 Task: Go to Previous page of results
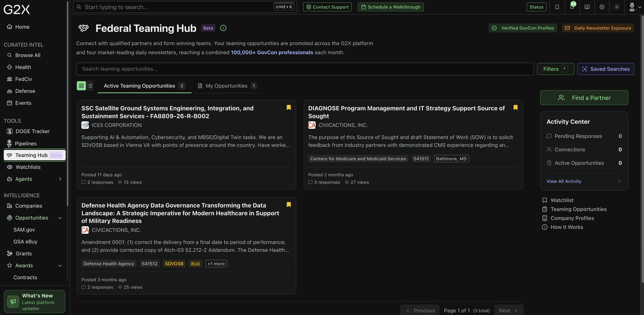pyautogui.click(x=420, y=310)
